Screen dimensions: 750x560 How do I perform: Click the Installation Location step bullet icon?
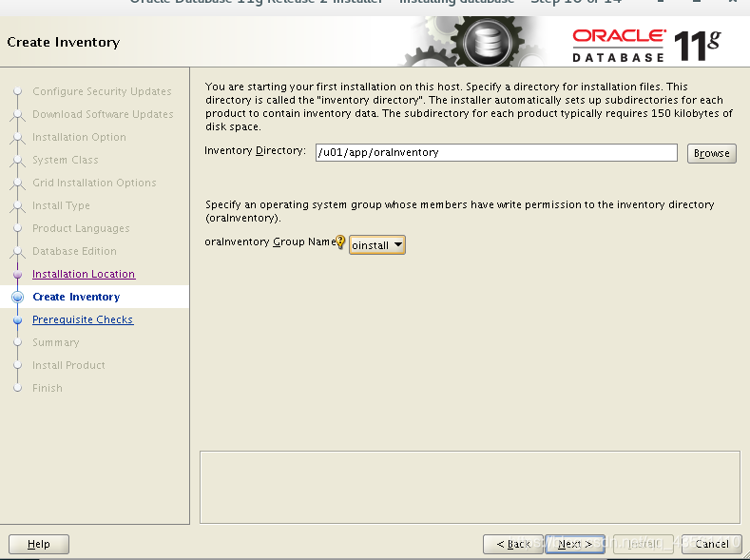(18, 275)
